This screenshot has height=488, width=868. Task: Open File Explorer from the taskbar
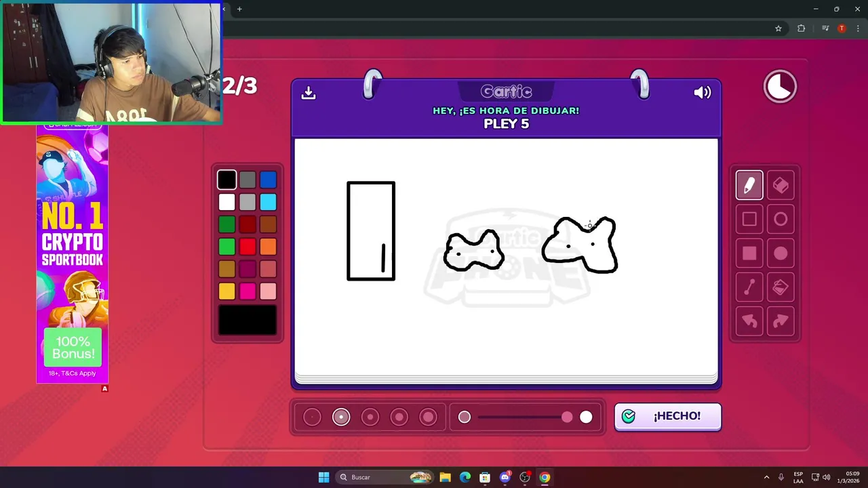(x=445, y=477)
